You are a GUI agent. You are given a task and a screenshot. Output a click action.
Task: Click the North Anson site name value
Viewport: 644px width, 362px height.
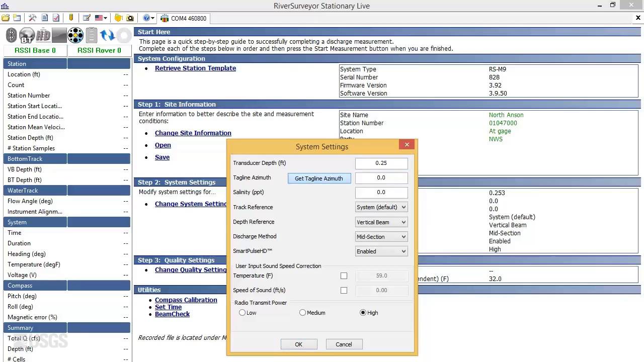(x=506, y=115)
